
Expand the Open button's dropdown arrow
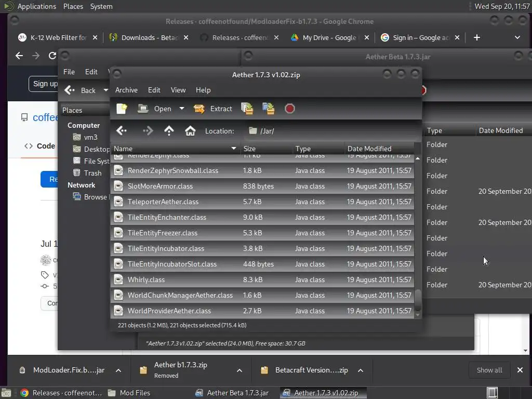click(x=182, y=109)
